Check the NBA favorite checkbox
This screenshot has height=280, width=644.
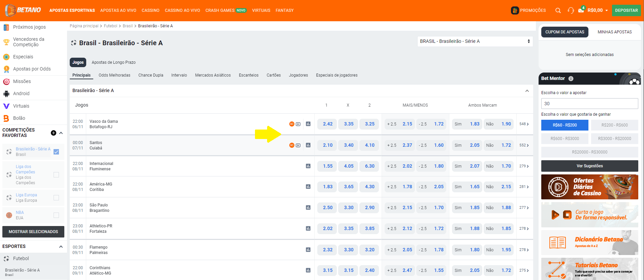point(56,215)
